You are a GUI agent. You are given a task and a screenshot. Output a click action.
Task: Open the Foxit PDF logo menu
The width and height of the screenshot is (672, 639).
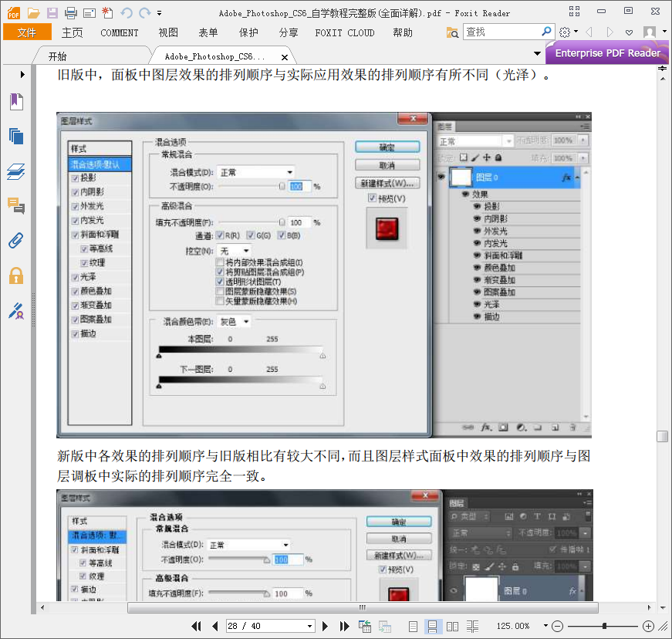point(14,13)
